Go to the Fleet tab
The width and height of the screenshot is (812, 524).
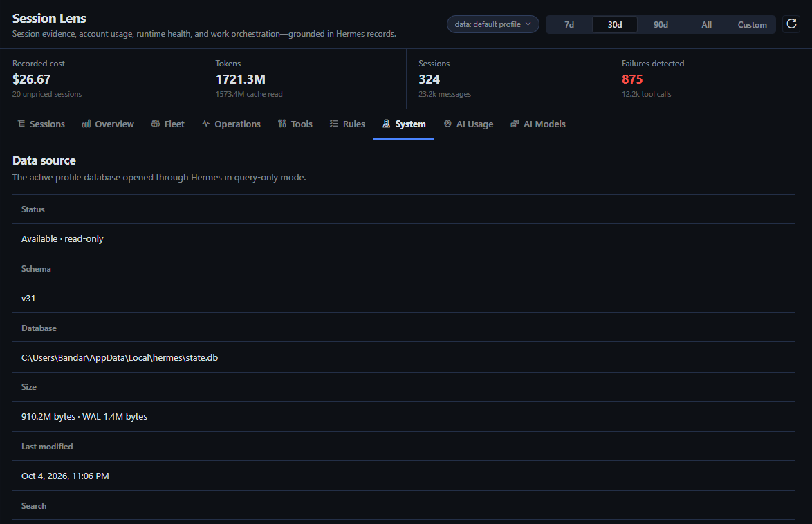coord(168,124)
